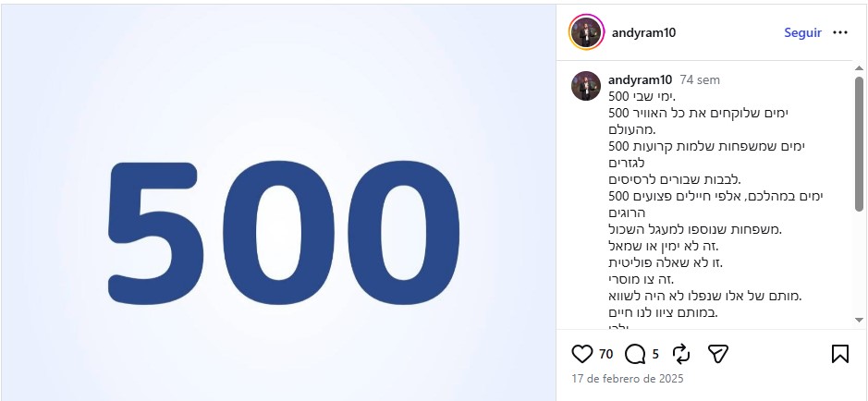Share the post with the paper plane icon
The height and width of the screenshot is (401, 868).
coord(718,354)
